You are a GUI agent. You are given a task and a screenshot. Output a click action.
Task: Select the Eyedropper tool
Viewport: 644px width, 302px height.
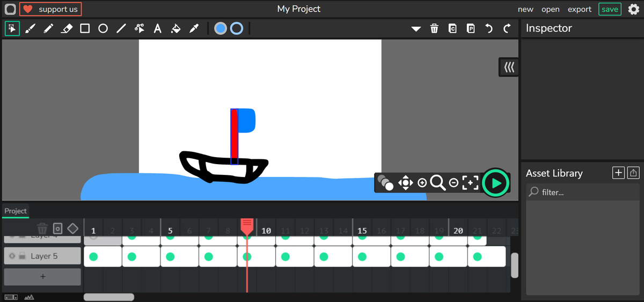pos(194,28)
